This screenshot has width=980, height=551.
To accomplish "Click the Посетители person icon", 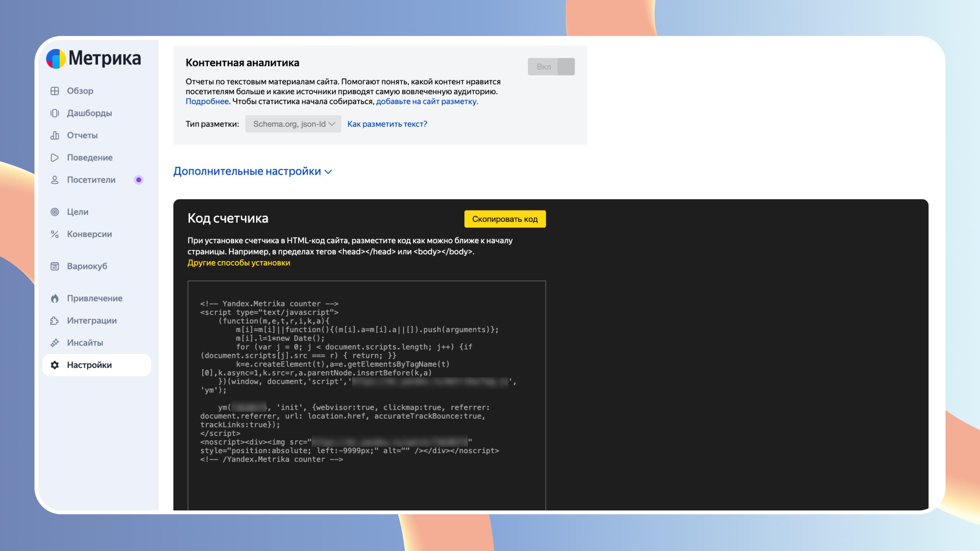I will [55, 180].
